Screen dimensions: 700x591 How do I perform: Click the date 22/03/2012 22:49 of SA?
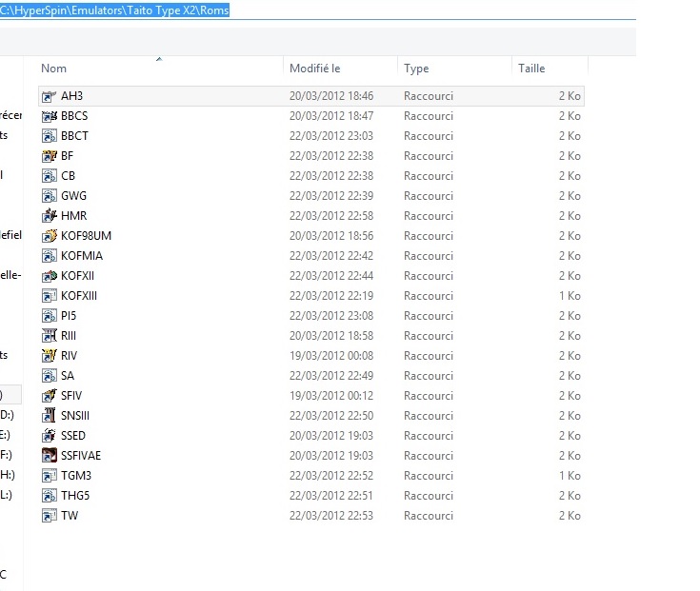coord(331,376)
